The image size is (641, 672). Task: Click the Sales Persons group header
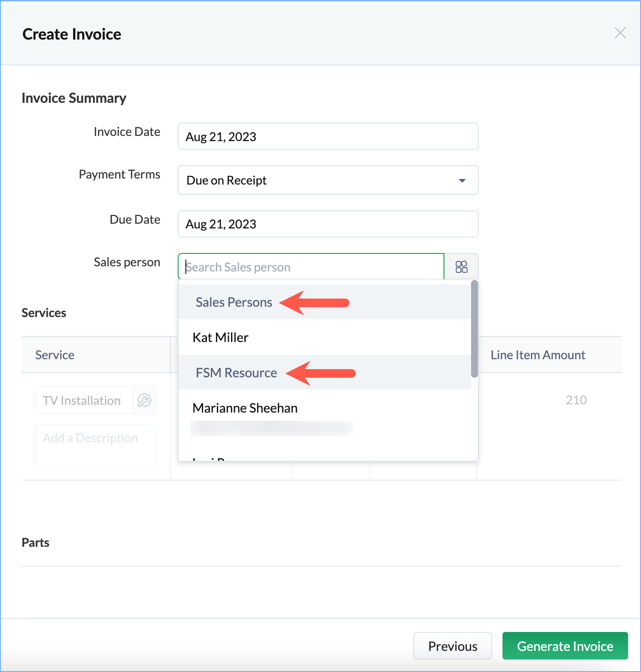[234, 302]
